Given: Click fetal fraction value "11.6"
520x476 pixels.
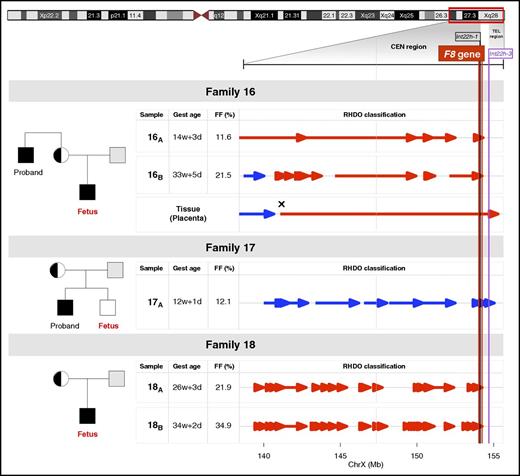Looking at the screenshot, I should coord(223,137).
